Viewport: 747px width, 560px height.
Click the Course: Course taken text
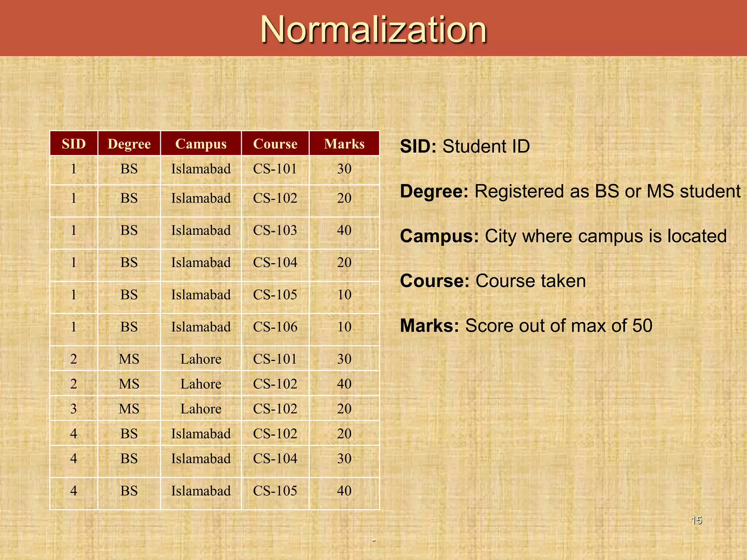[x=493, y=281]
